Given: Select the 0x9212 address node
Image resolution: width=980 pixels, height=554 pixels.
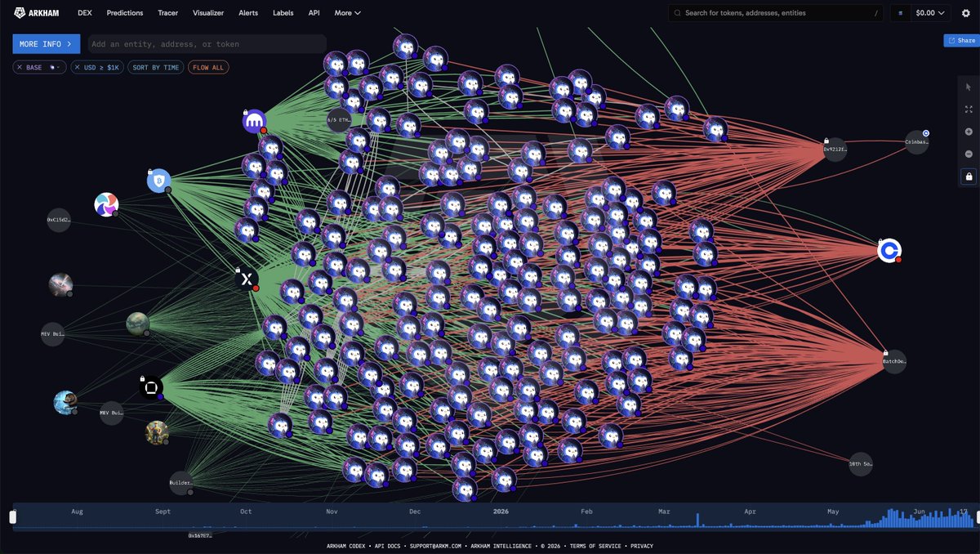Looking at the screenshot, I should tap(835, 150).
